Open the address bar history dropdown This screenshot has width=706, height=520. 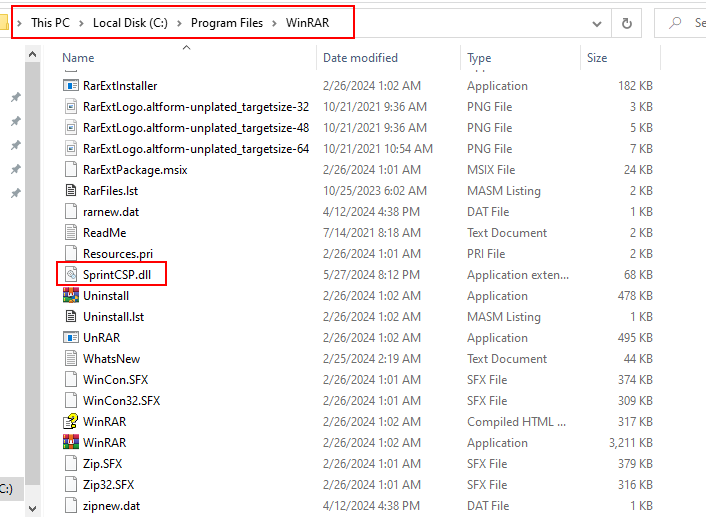pyautogui.click(x=597, y=23)
